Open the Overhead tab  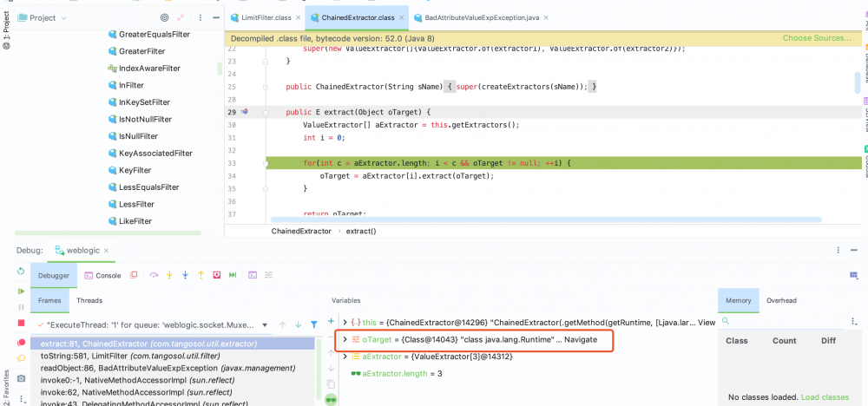tap(781, 300)
